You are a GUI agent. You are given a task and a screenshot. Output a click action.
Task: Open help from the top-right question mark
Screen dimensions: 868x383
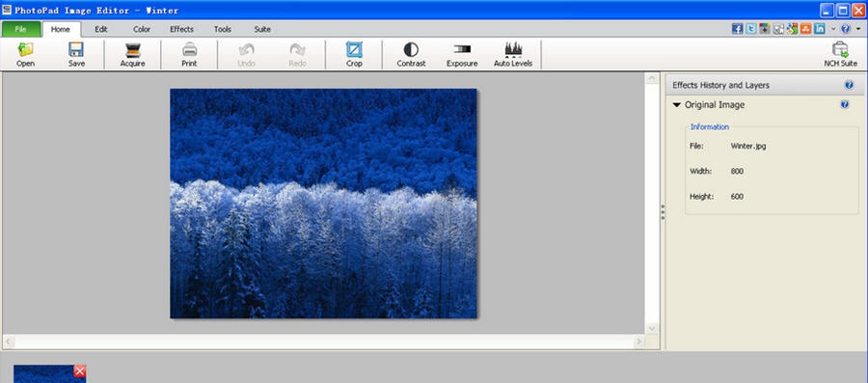[x=845, y=29]
